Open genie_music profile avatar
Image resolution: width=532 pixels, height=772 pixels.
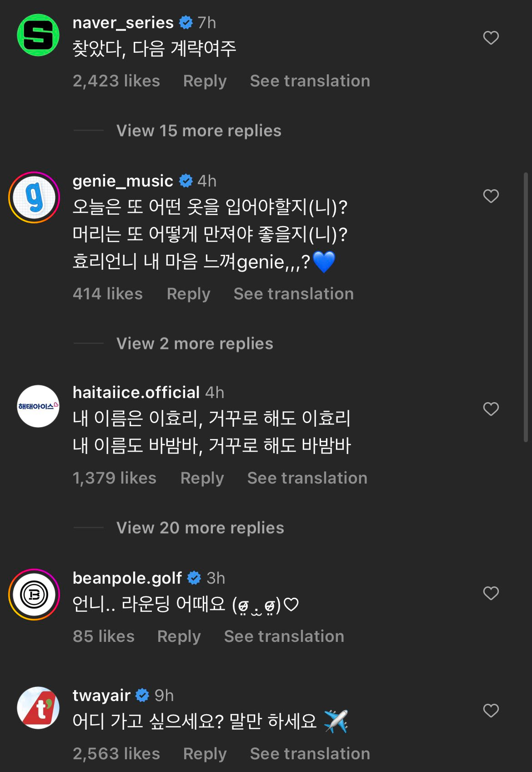click(35, 197)
